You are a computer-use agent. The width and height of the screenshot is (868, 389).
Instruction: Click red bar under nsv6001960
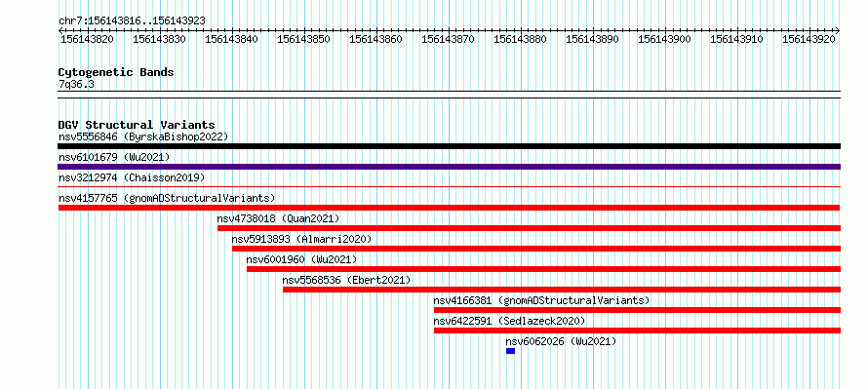pos(543,269)
